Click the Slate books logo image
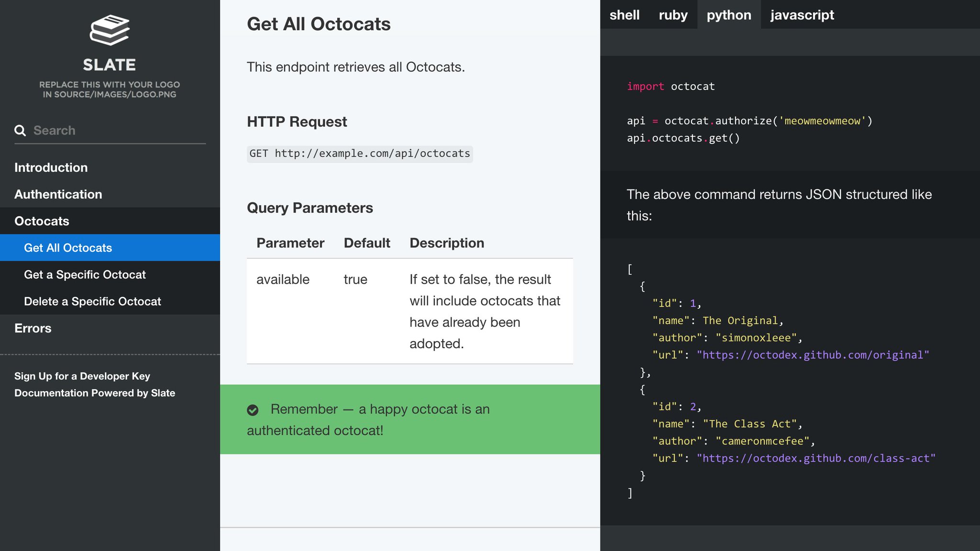 110,31
